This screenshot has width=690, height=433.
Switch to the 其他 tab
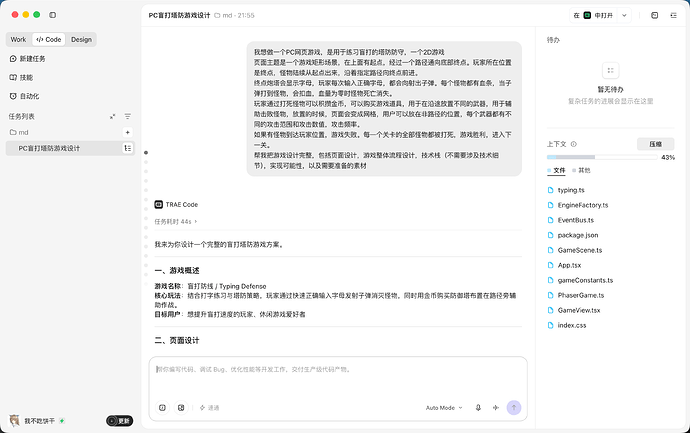tap(581, 170)
